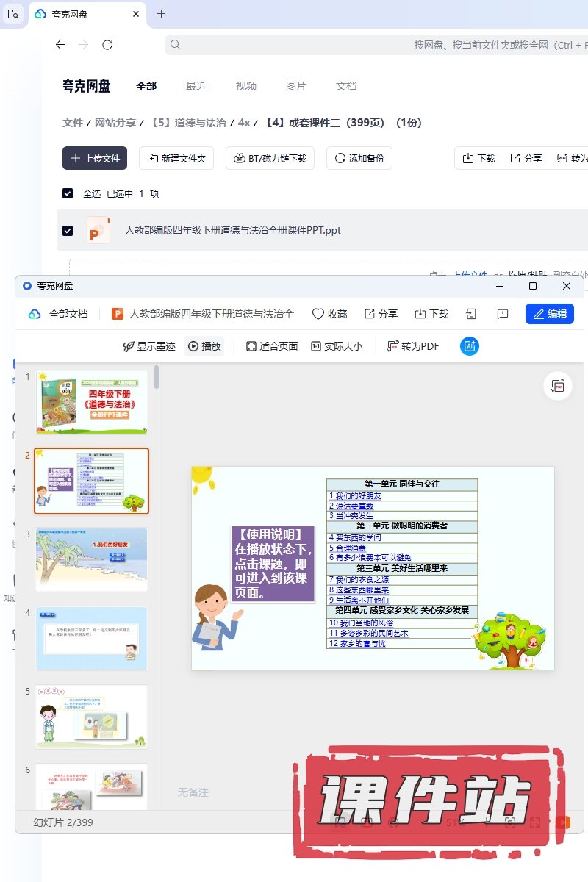Click the save-to icon right of viewer 下载
Viewport: 588px width, 882px height.
point(471,314)
